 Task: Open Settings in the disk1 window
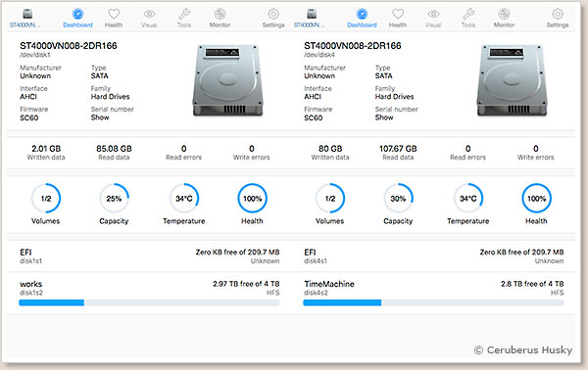coord(273,19)
